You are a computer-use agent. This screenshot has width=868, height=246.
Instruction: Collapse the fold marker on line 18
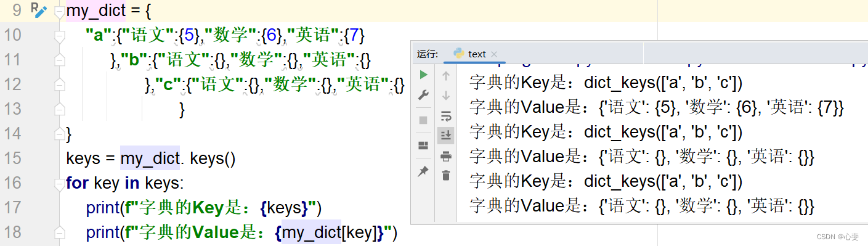[x=59, y=233]
